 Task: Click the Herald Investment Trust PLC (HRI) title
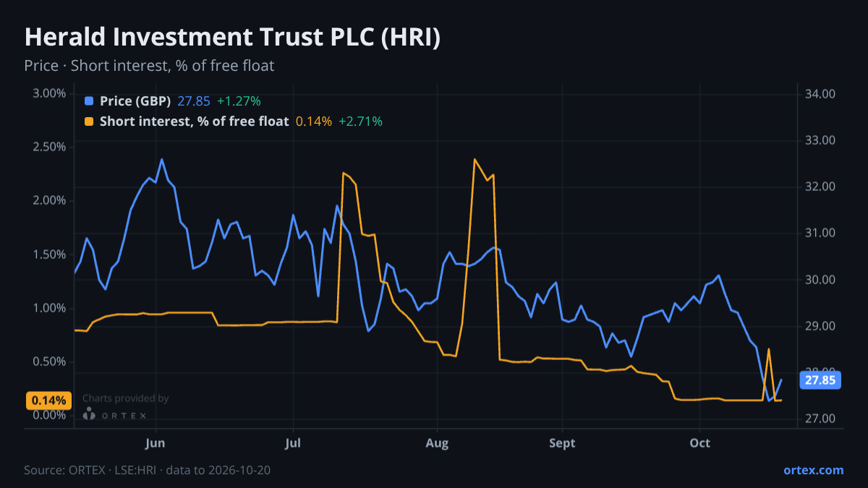point(232,38)
